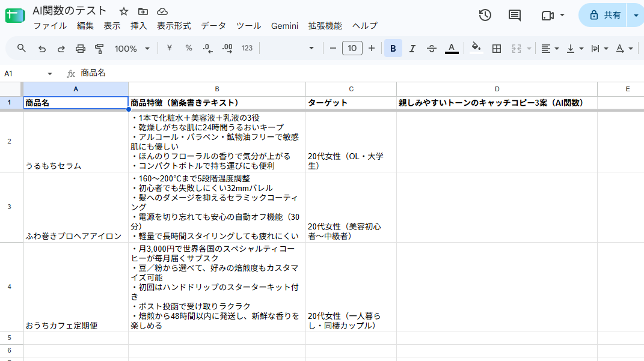Image resolution: width=644 pixels, height=361 pixels.
Task: Open the データ menu
Action: (213, 26)
